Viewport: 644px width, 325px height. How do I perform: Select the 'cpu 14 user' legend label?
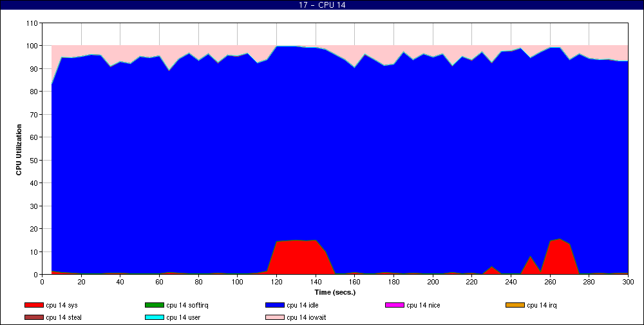183,318
